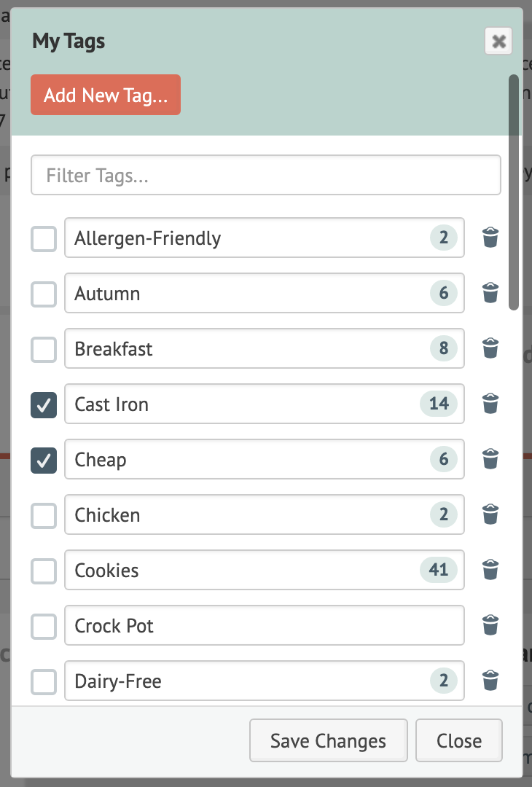Delete the Crock Pot tag
The height and width of the screenshot is (787, 532).
490,625
